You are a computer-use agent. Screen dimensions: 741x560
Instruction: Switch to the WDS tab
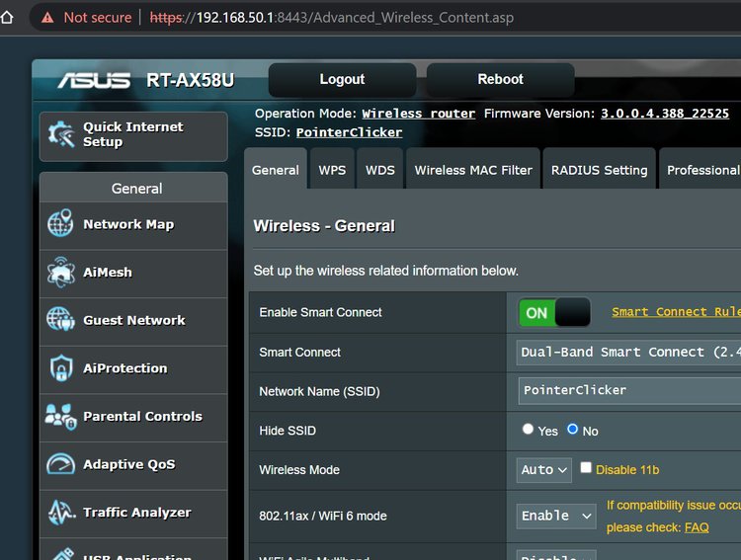pyautogui.click(x=380, y=170)
